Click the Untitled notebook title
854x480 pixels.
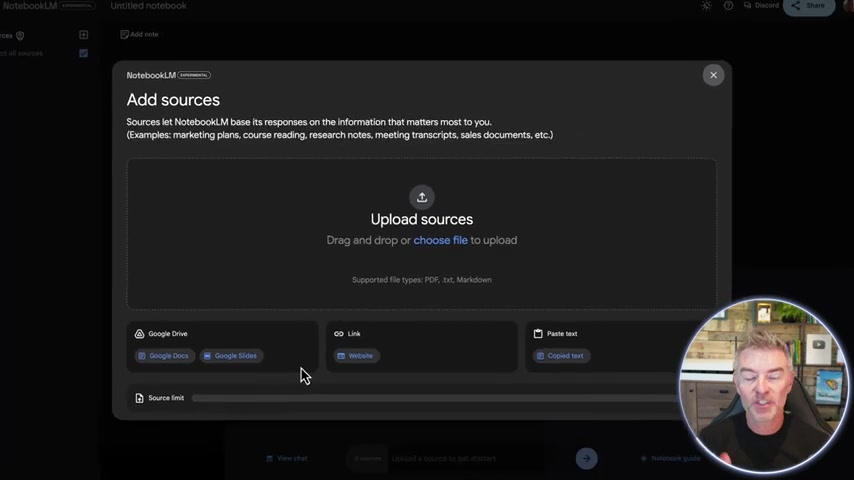point(148,5)
